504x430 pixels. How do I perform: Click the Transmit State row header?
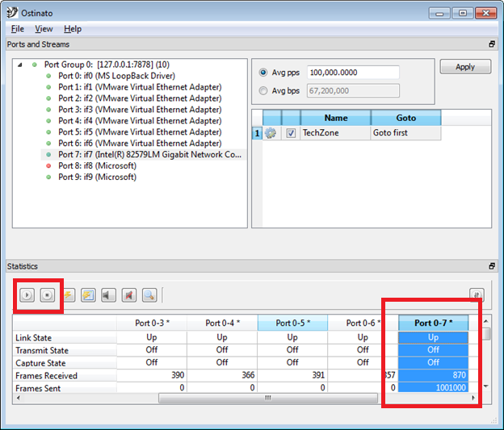[x=65, y=350]
